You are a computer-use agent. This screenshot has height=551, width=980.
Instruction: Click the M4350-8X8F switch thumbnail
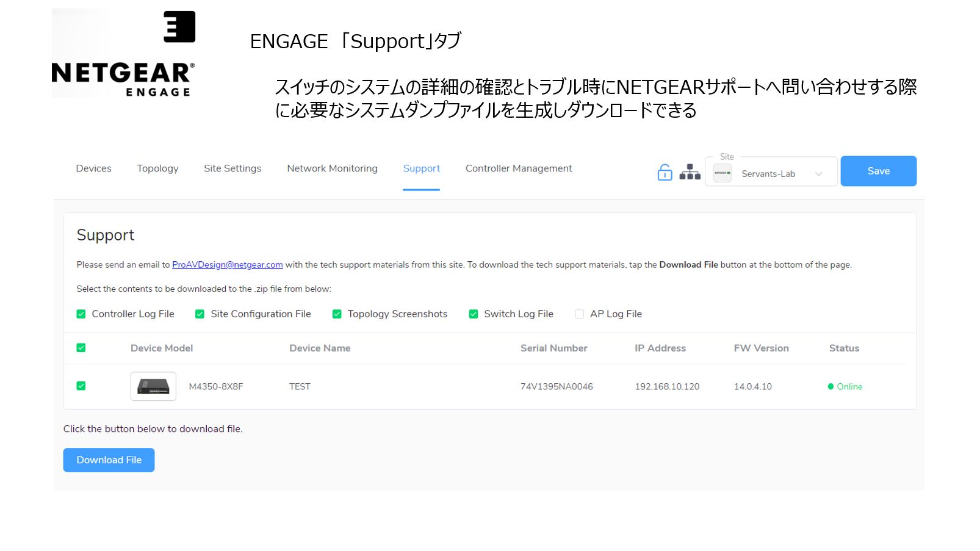tap(153, 386)
